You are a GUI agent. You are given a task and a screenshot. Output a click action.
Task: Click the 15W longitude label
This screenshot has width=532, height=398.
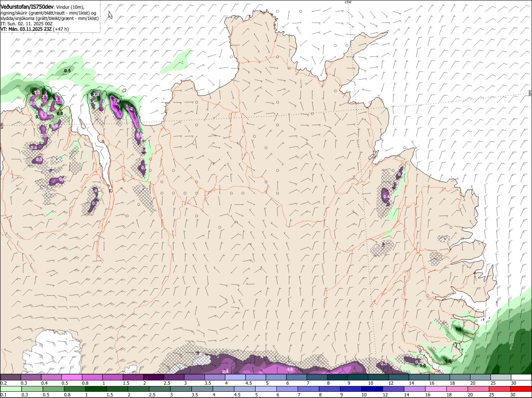click(x=348, y=2)
